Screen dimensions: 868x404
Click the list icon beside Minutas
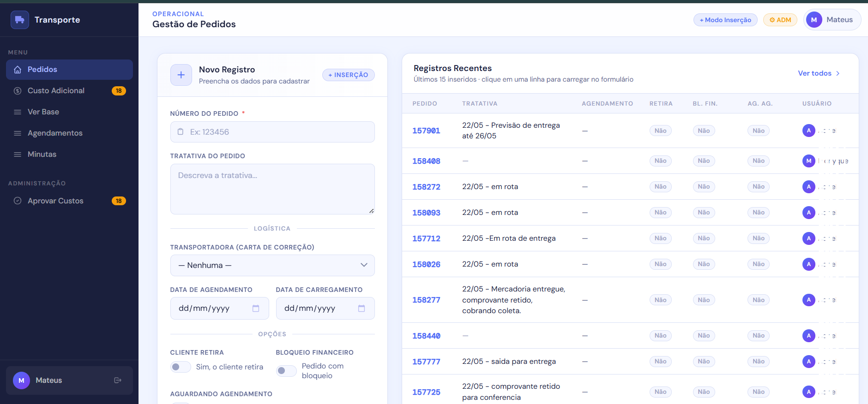[x=18, y=154]
